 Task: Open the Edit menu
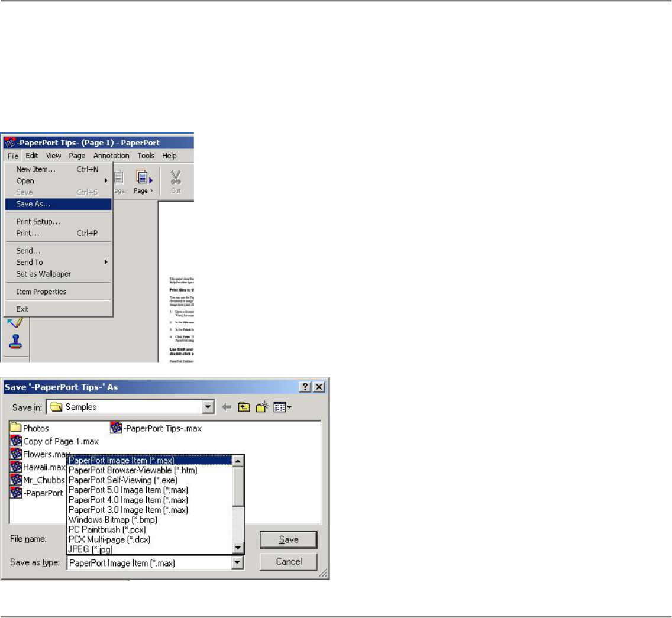pos(32,156)
